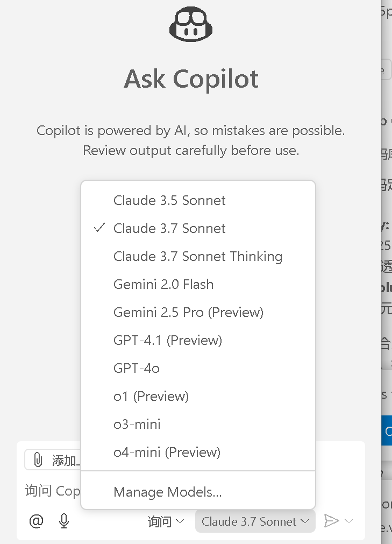The width and height of the screenshot is (392, 544).
Task: Choose Claude 3.7 Sonnet Thinking model
Action: [x=197, y=256]
